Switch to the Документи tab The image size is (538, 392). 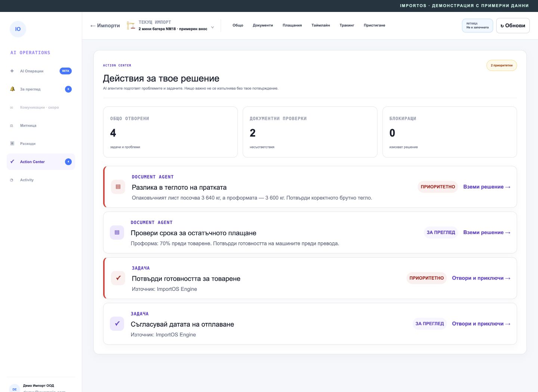(263, 25)
